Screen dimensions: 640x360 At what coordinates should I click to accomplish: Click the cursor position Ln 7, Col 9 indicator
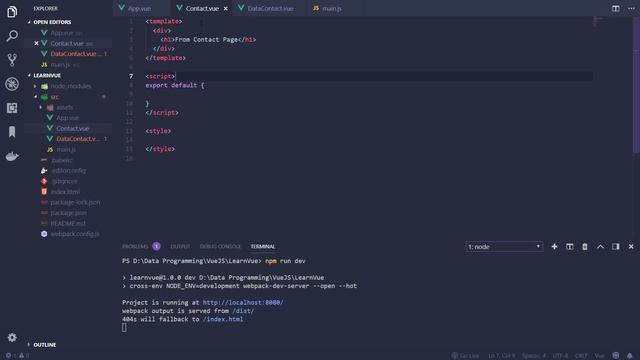click(502, 356)
